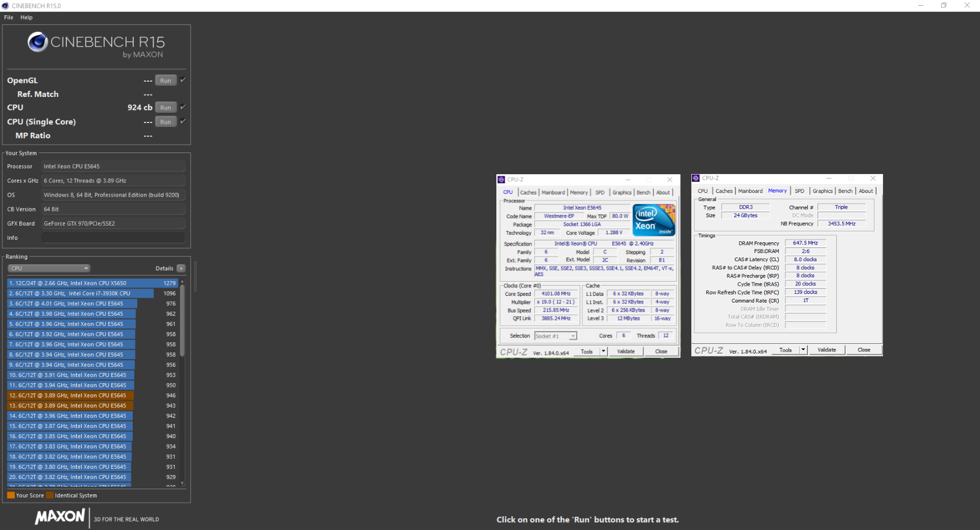
Task: Switch to Mainboard tab in Memory CPU-Z window
Action: pos(750,191)
